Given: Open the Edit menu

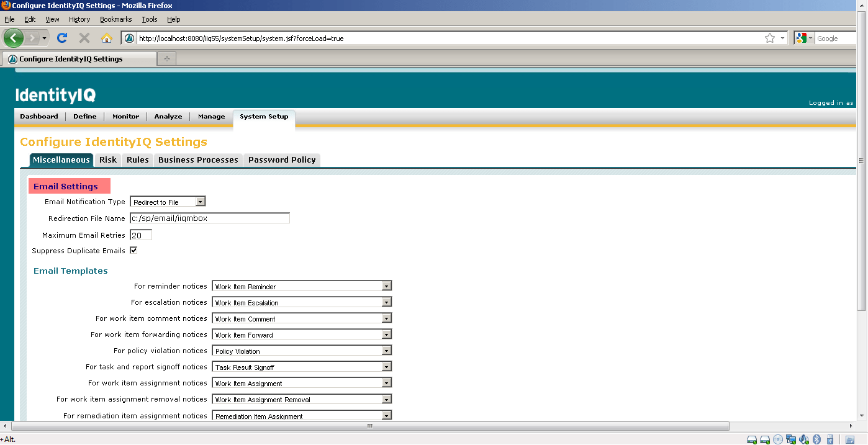Looking at the screenshot, I should click(30, 19).
